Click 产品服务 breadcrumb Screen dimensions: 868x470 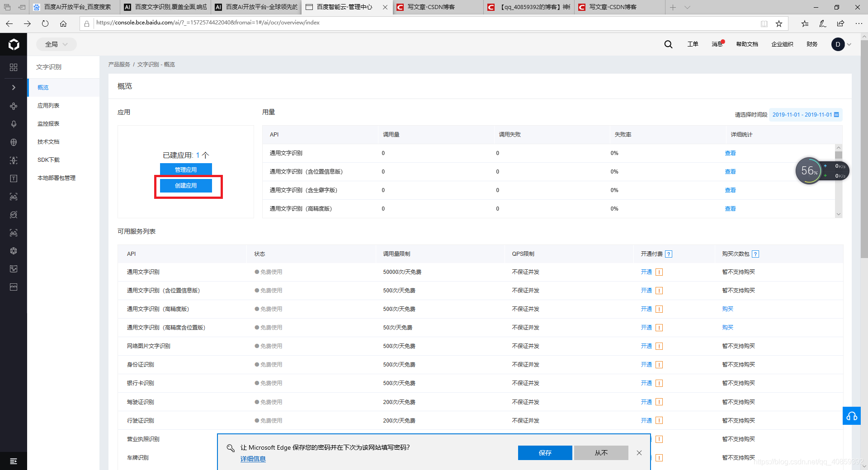coord(119,65)
